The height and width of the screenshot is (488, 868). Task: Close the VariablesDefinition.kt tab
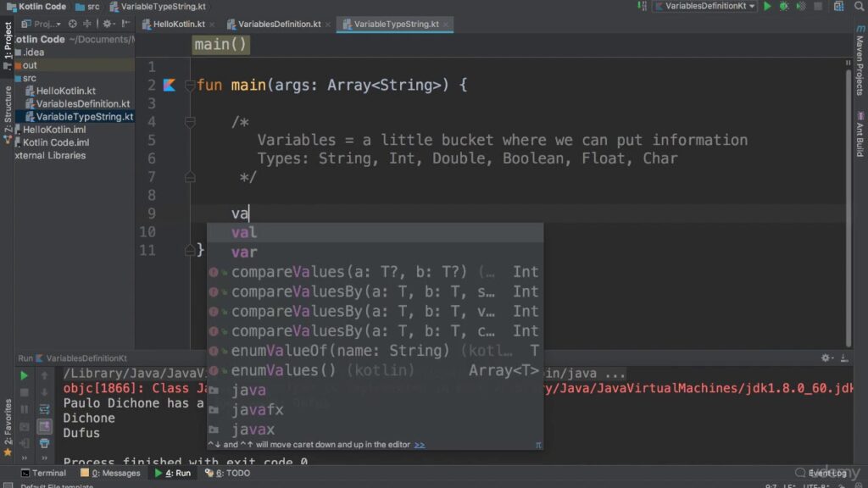[328, 25]
